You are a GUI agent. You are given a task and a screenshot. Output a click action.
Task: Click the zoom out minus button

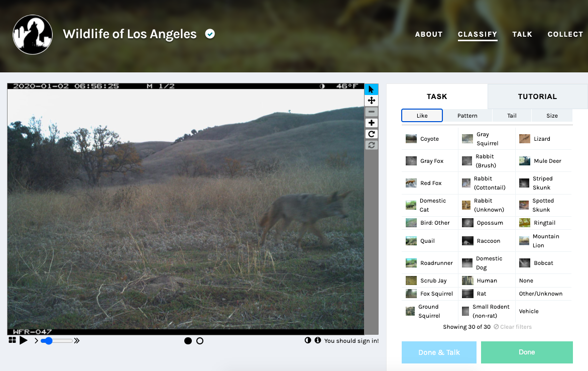[371, 112]
